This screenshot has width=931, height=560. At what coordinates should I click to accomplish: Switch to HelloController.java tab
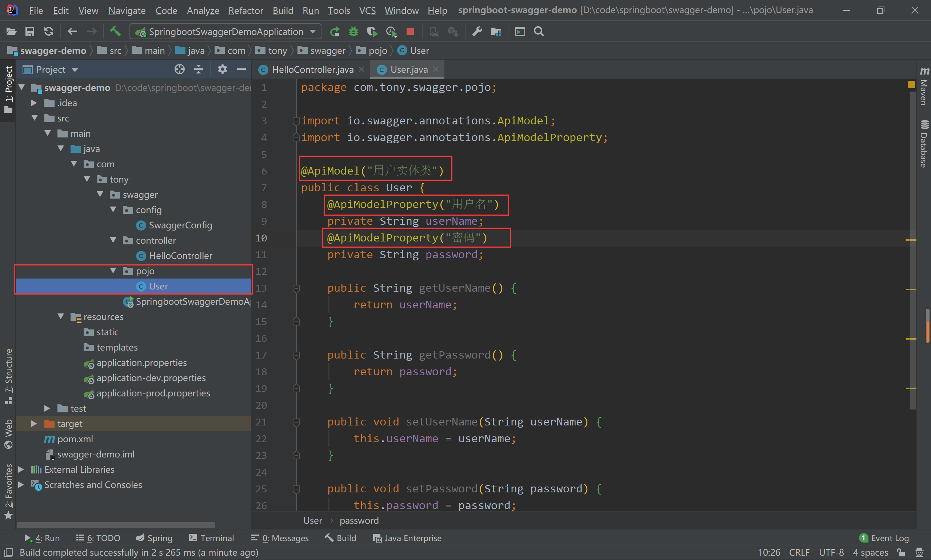click(x=312, y=69)
